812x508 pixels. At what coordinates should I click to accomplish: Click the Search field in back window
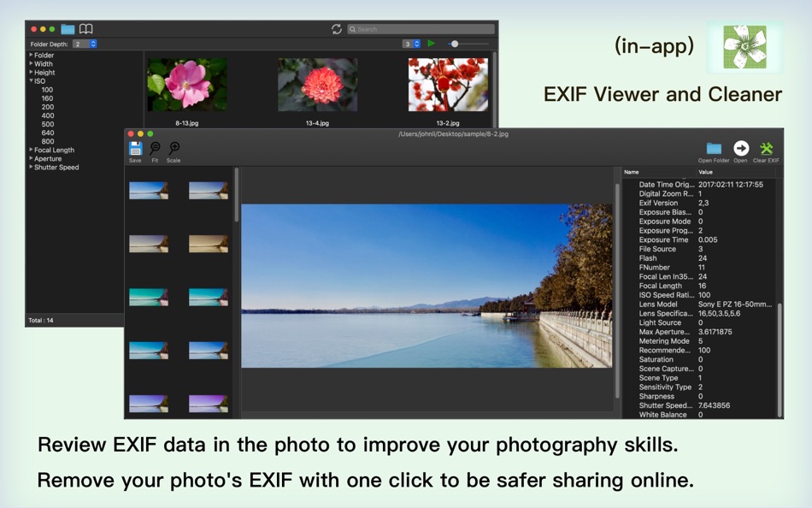[421, 29]
